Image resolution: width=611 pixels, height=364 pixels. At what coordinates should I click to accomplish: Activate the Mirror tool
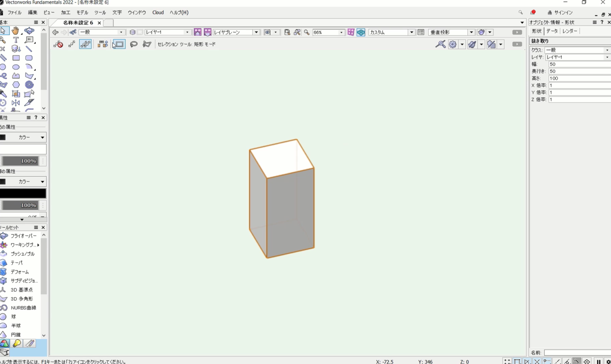tap(16, 103)
